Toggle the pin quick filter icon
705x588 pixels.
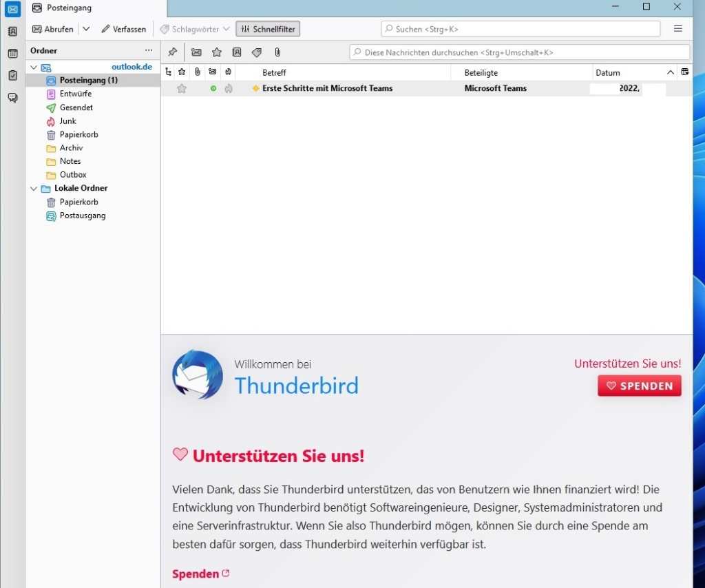click(172, 52)
